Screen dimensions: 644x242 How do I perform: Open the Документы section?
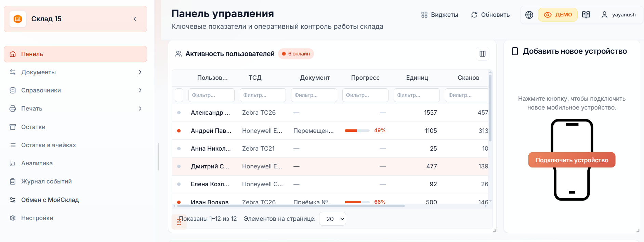pos(75,72)
